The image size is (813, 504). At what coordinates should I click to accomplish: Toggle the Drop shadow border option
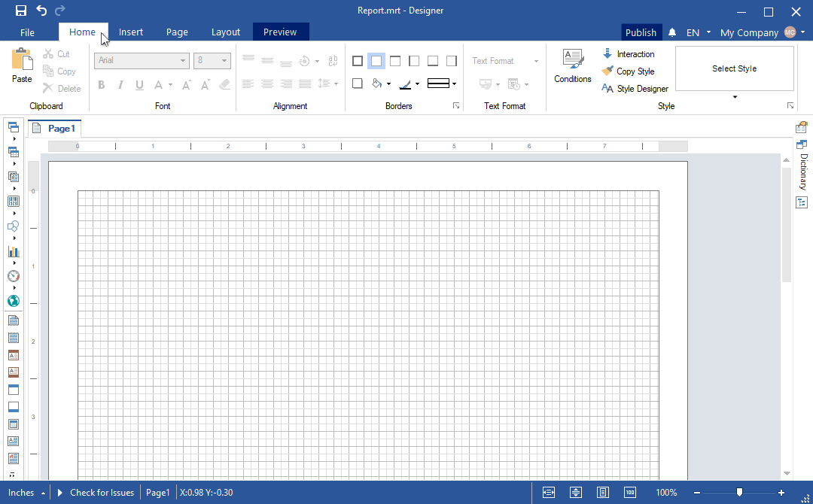(358, 83)
